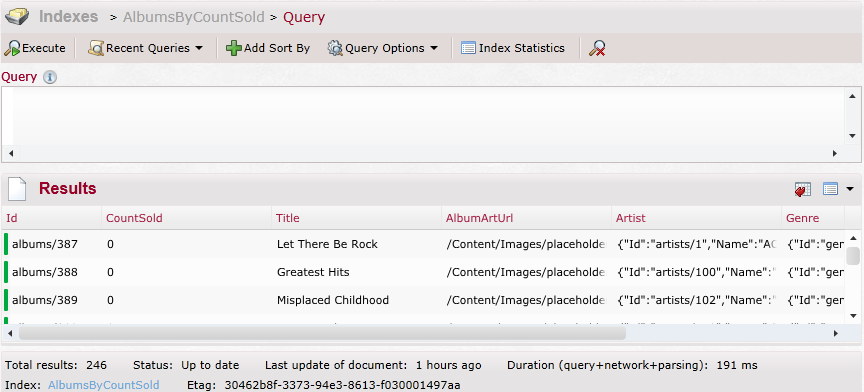Click the Results document icon
This screenshot has height=392, width=864.
coord(17,189)
